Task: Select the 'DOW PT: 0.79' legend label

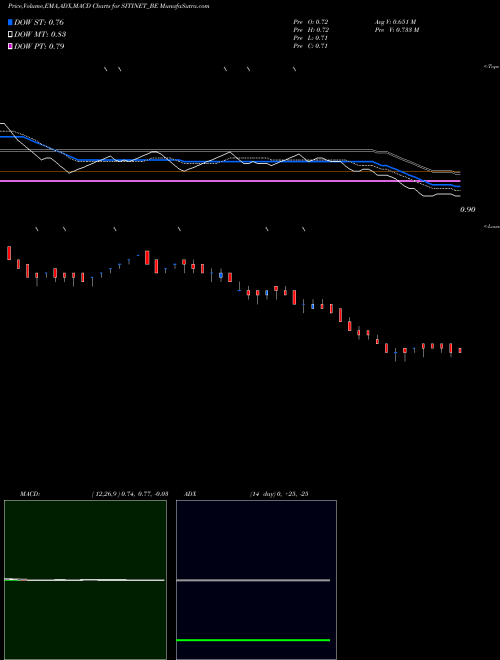Action: click(39, 46)
